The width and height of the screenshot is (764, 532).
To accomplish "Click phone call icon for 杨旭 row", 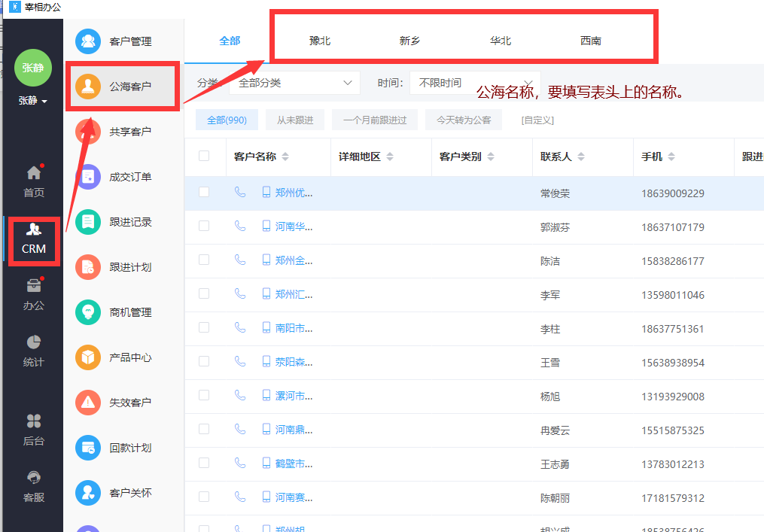I will pyautogui.click(x=240, y=395).
